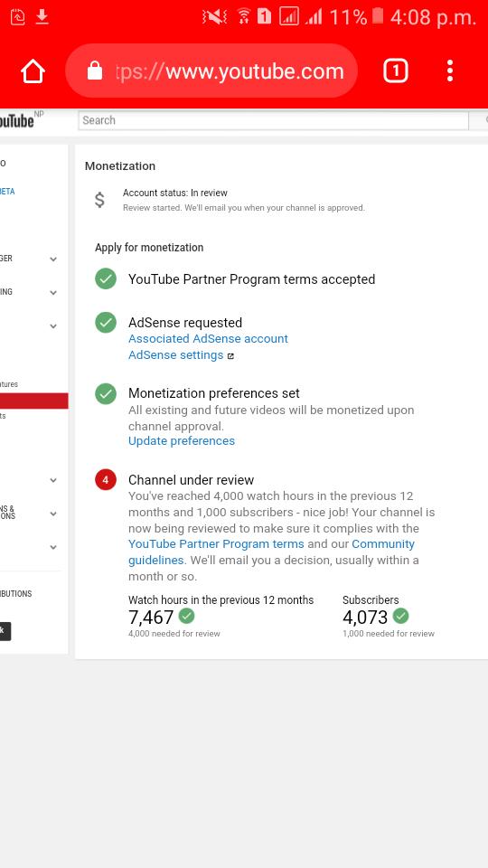
Task: Click the red step 4 badge
Action: click(106, 479)
